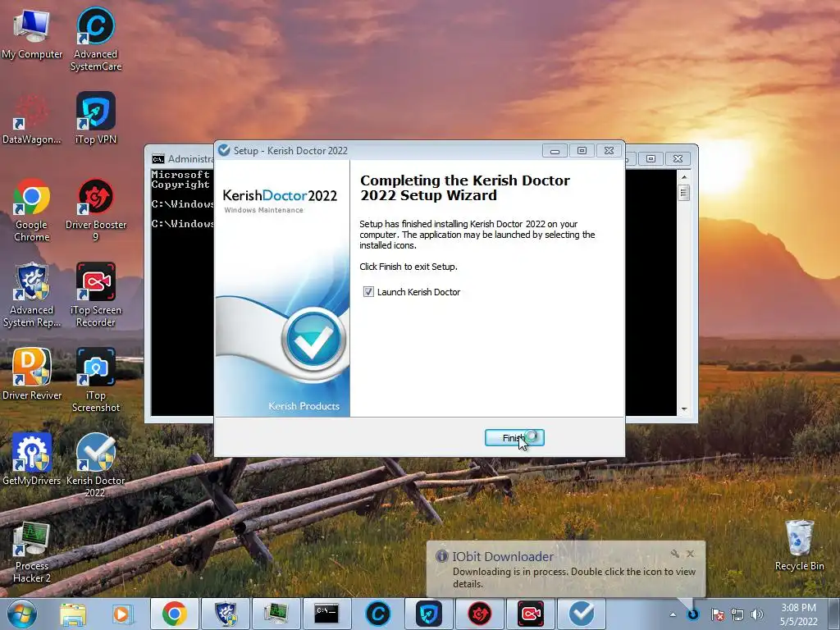
Task: Open iTop VPN desktop shortcut
Action: (96, 118)
